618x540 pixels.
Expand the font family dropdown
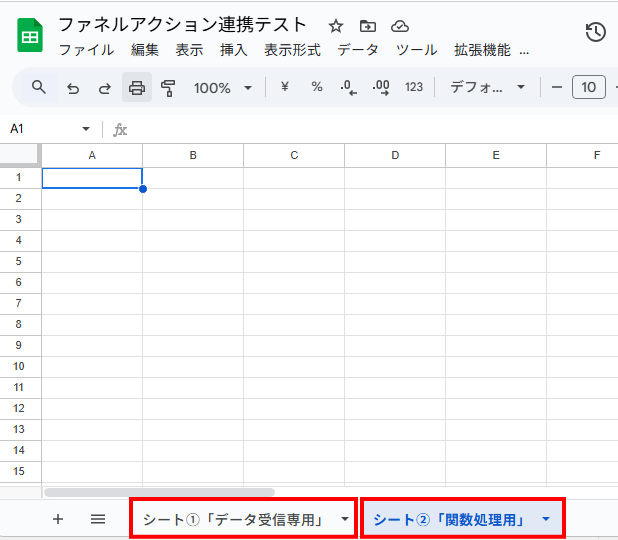[488, 88]
